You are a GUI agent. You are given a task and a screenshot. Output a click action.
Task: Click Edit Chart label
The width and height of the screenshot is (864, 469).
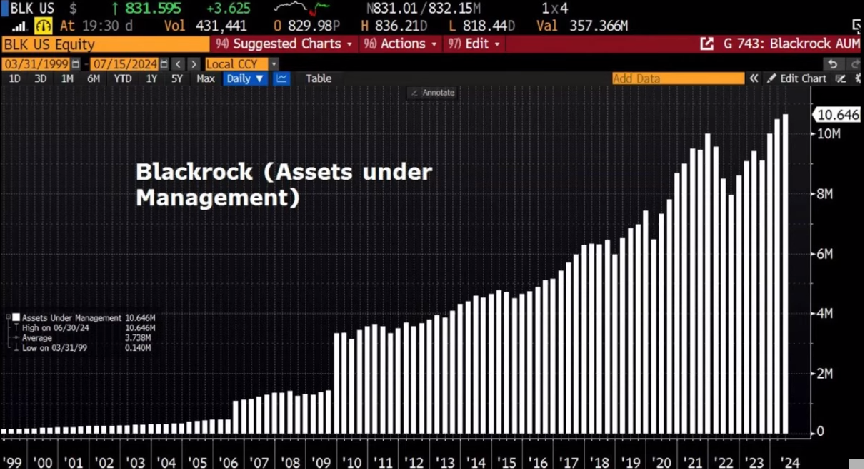coord(803,79)
